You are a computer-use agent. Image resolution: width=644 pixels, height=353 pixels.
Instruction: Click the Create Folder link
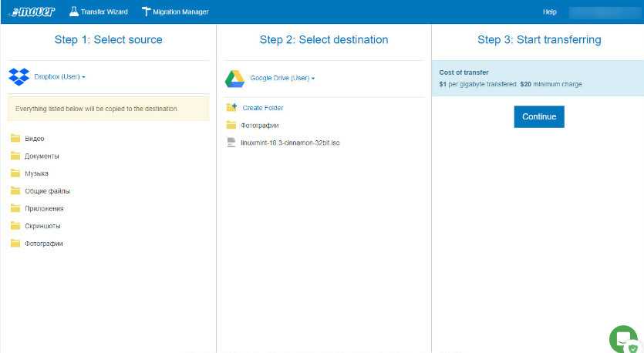(262, 108)
